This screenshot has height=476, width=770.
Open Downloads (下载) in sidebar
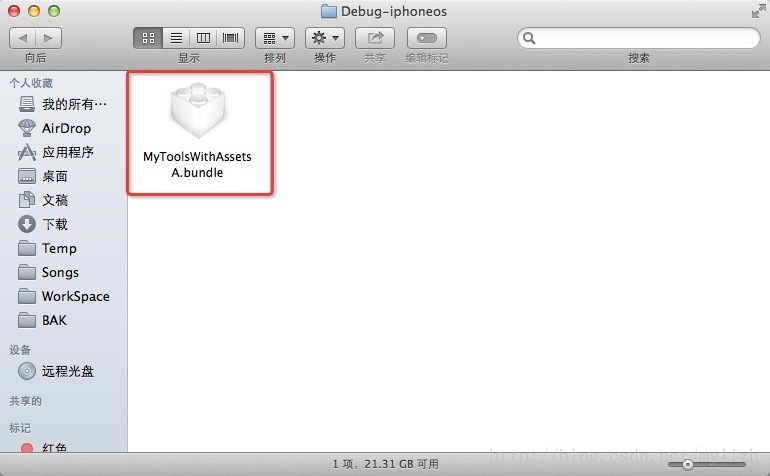(x=43, y=224)
